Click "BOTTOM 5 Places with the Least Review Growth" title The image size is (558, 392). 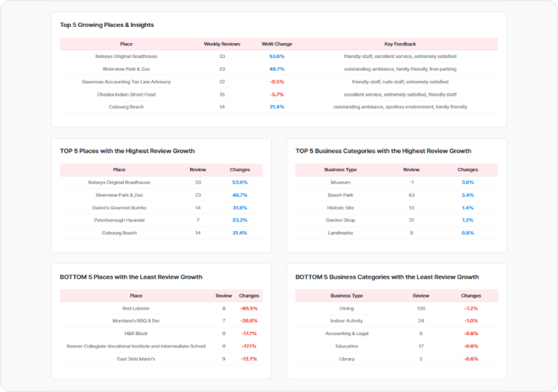[131, 277]
